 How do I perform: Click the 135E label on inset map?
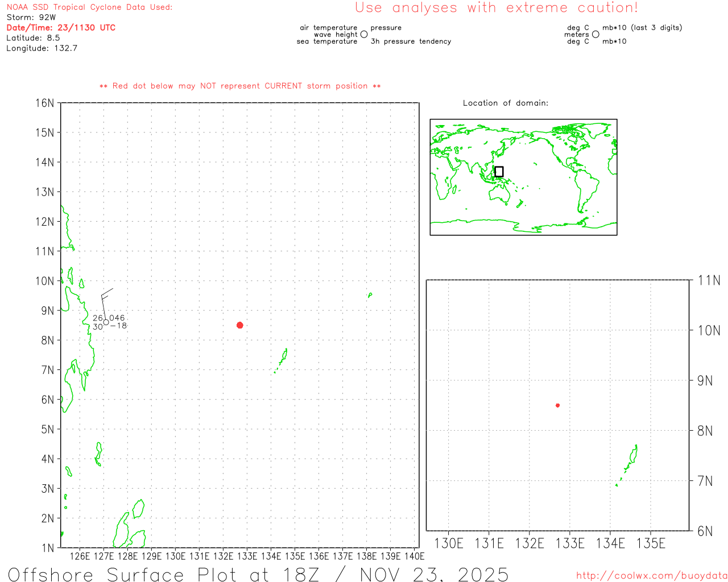651,544
